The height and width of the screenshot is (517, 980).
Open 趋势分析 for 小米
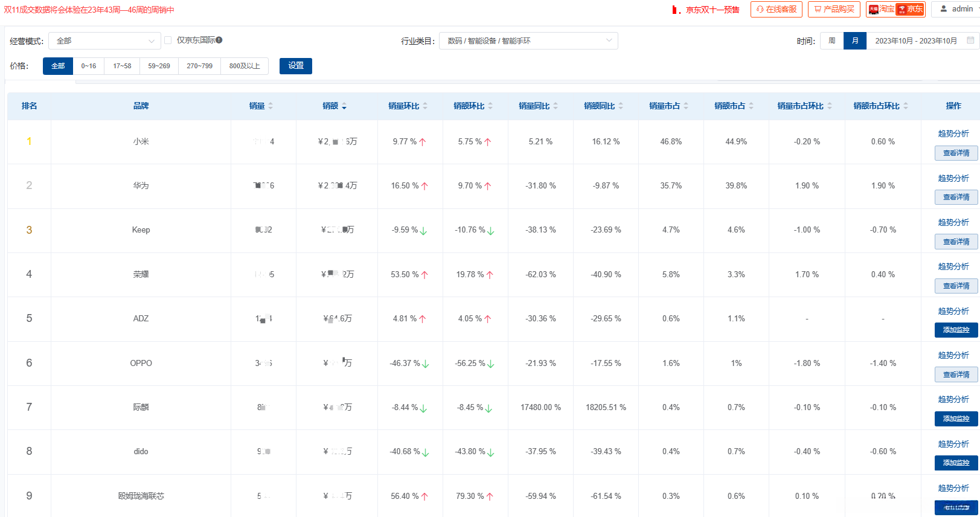point(953,133)
